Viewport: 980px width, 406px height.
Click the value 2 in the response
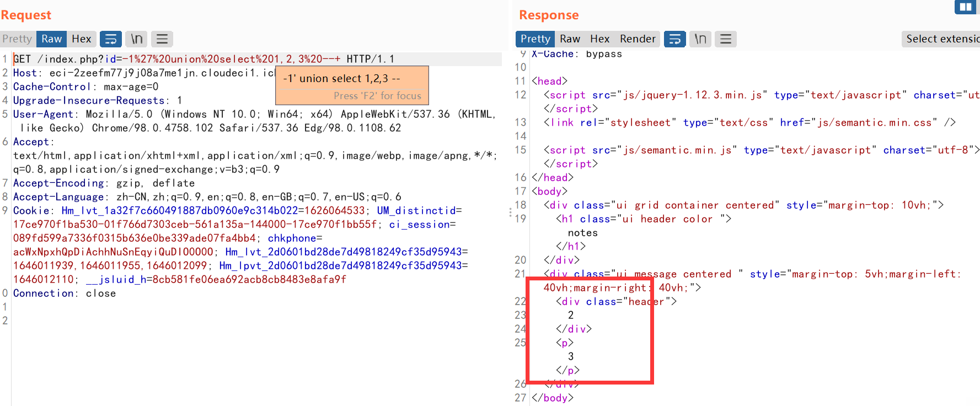[571, 315]
